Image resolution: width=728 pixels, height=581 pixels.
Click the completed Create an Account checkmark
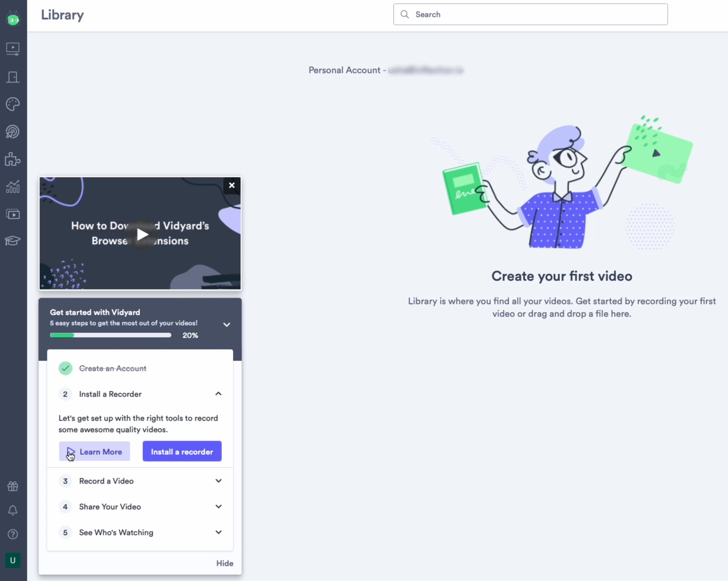pyautogui.click(x=65, y=368)
